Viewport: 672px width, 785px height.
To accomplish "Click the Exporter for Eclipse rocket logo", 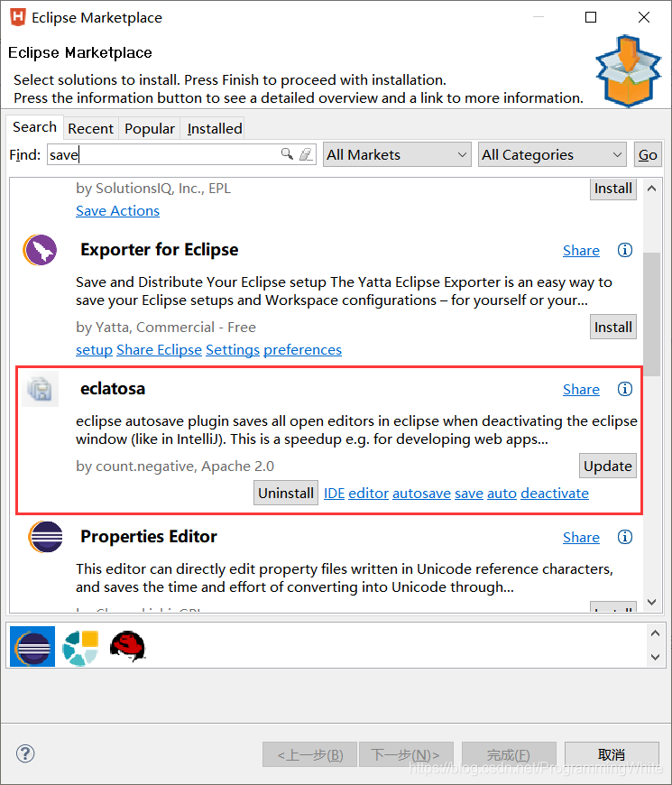I will click(x=40, y=250).
